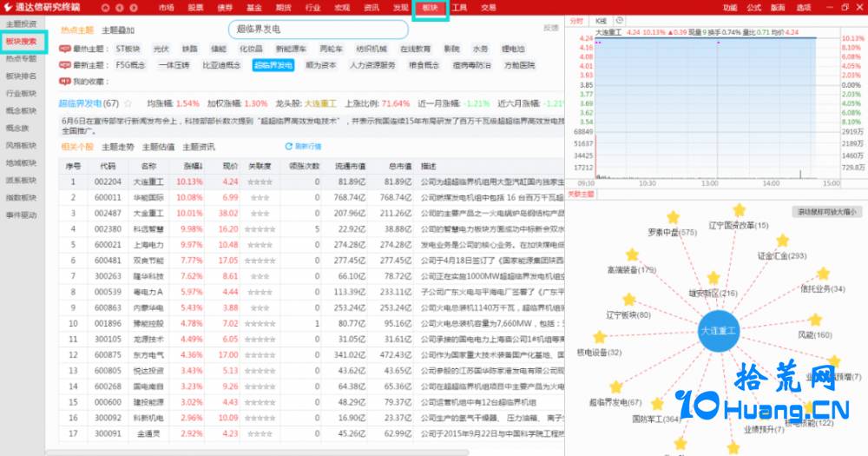The image size is (868, 456).
Task: Choose the 方舱医院 theme tag
Action: 519,65
